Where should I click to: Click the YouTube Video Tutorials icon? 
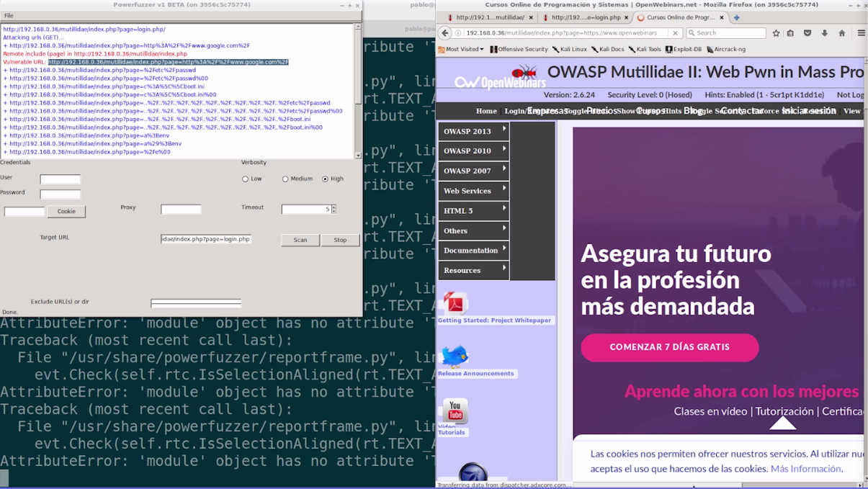[455, 411]
